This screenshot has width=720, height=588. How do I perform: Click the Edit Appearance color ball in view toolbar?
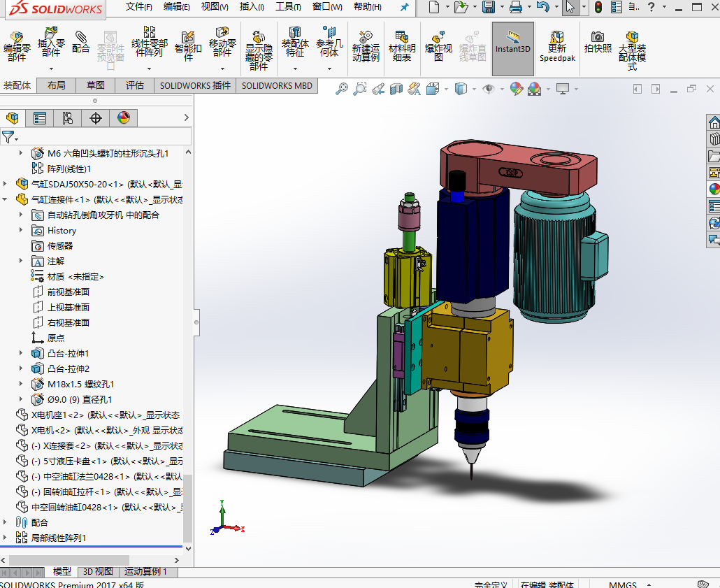(x=516, y=89)
